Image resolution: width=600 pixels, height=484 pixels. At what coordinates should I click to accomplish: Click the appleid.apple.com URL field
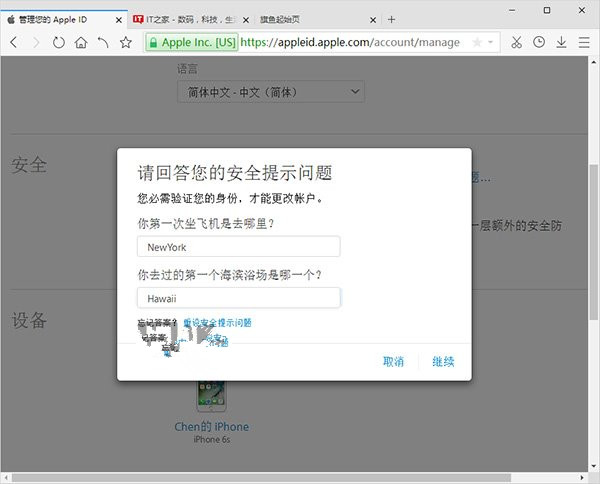click(350, 42)
